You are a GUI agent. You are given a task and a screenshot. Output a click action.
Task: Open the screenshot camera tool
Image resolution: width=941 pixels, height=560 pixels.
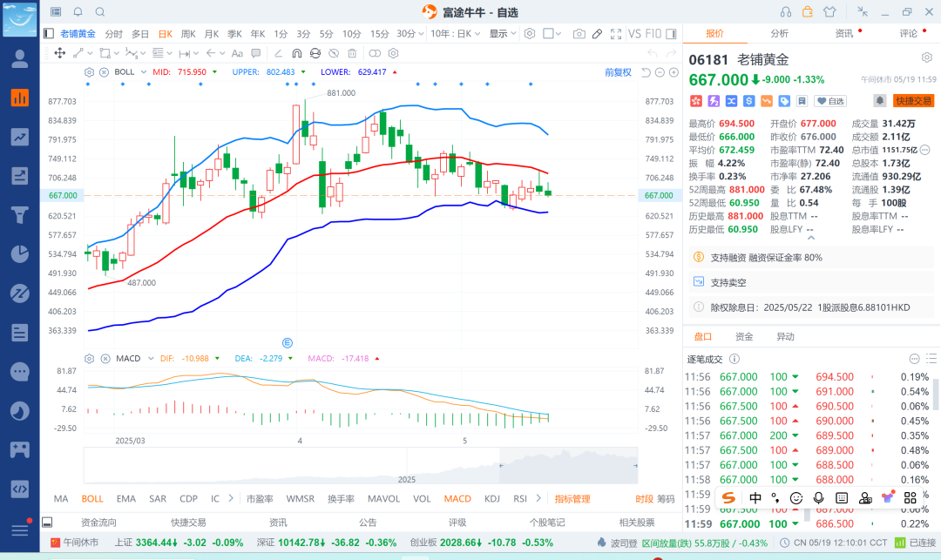click(579, 34)
